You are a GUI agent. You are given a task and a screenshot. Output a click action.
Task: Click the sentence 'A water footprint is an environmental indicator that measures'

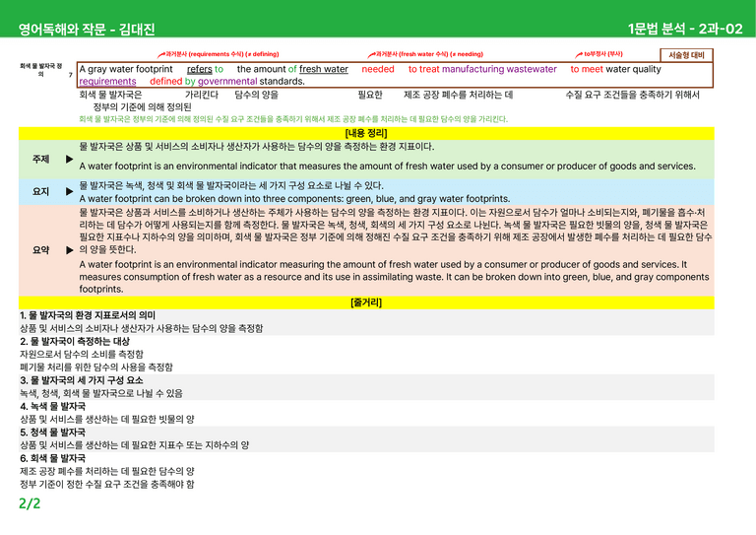tap(387, 167)
